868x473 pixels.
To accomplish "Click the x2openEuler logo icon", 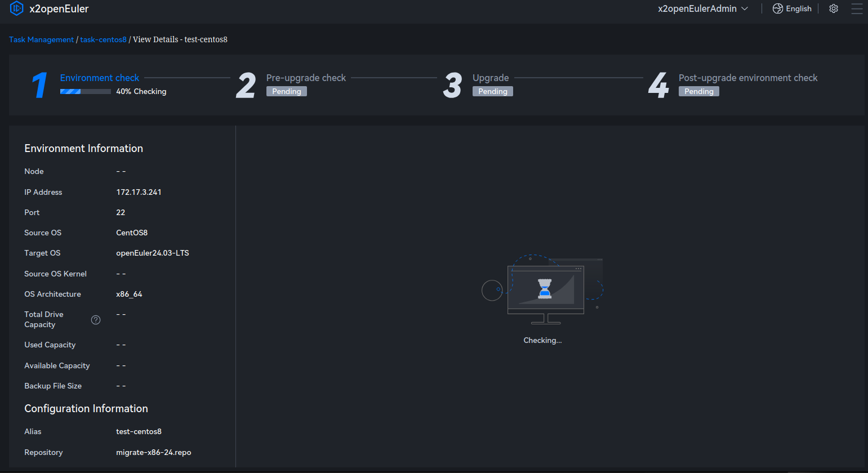I will tap(16, 8).
